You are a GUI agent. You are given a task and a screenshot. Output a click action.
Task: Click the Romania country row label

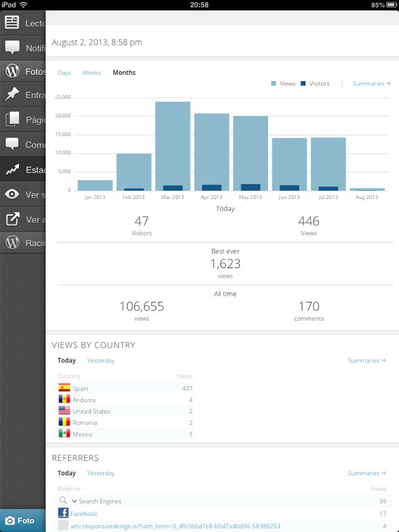(x=85, y=423)
